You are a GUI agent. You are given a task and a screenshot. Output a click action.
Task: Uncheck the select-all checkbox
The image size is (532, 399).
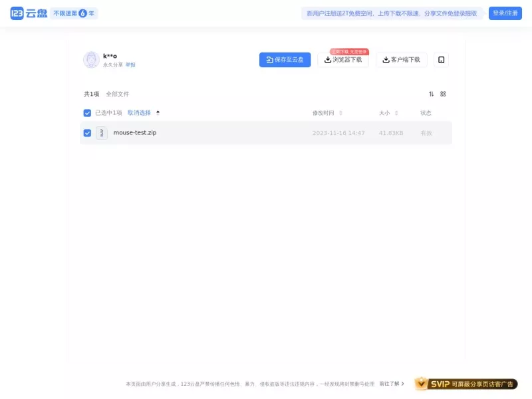click(x=87, y=113)
